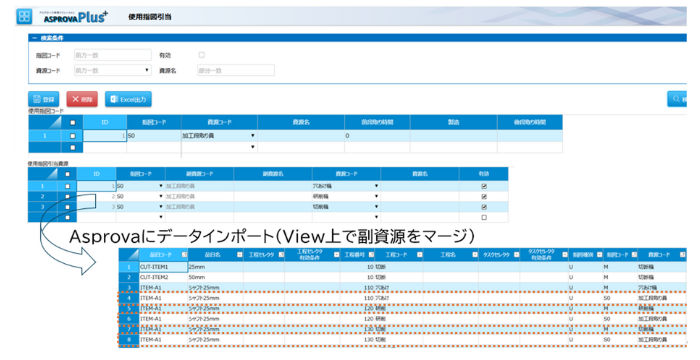Open filter icon on 工程番号 column header
The image size is (700, 360).
coord(371,255)
